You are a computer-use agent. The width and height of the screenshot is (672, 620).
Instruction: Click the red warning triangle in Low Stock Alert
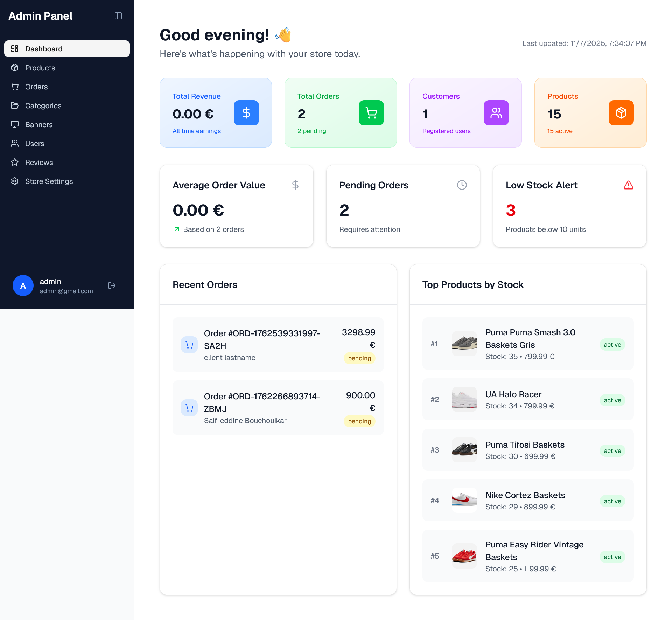629,185
